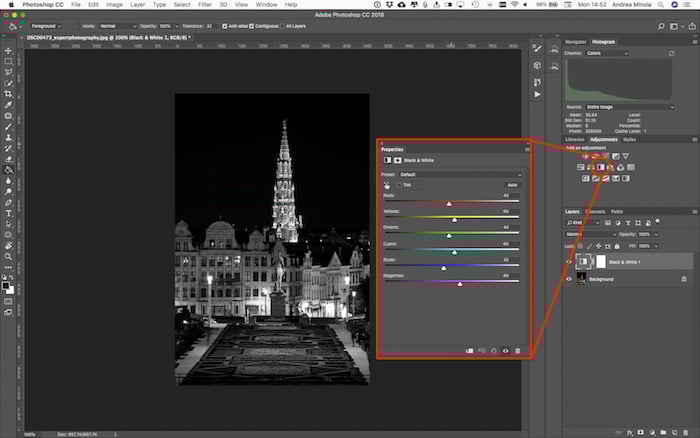The width and height of the screenshot is (700, 438).
Task: Toggle the lock position button in Layers panel
Action: (x=598, y=246)
